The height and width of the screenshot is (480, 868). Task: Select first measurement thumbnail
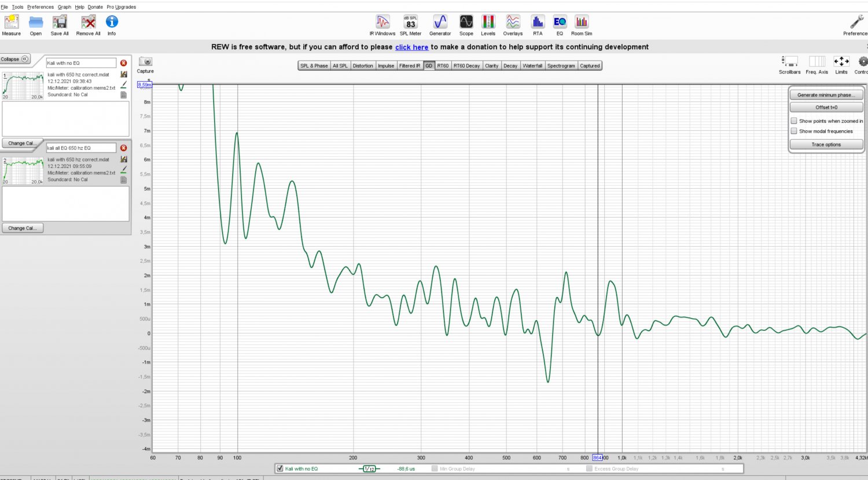coord(23,86)
